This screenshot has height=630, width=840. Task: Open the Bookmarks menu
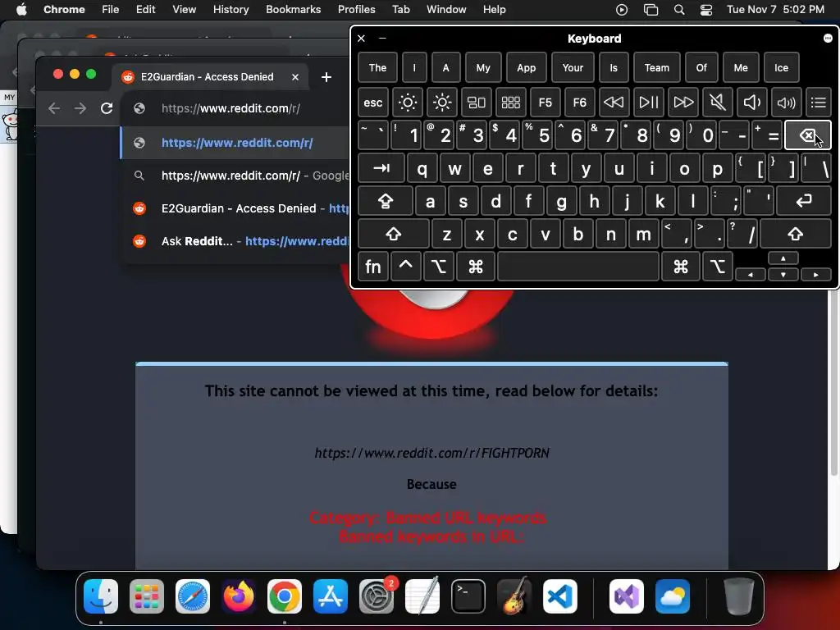tap(293, 9)
